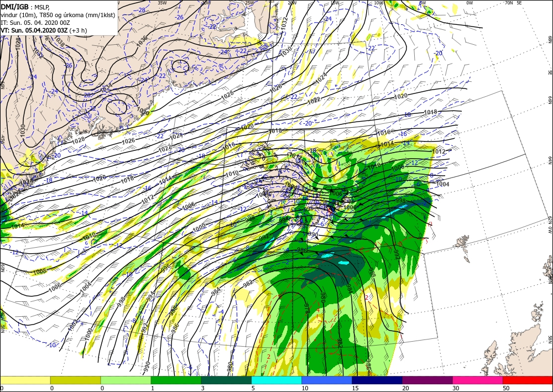Click the 20W longitude label
Image resolution: width=553 pixels, height=392 pixels.
point(292,2)
